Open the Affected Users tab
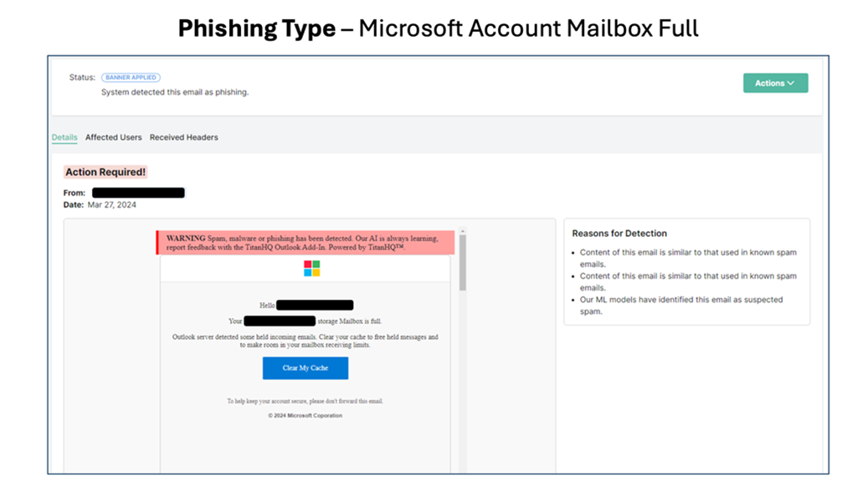Screen dimensions: 868x503 [x=114, y=137]
